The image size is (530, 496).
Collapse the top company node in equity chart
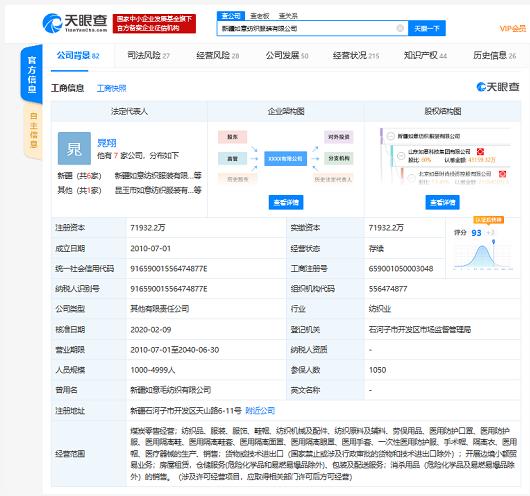coord(391,136)
